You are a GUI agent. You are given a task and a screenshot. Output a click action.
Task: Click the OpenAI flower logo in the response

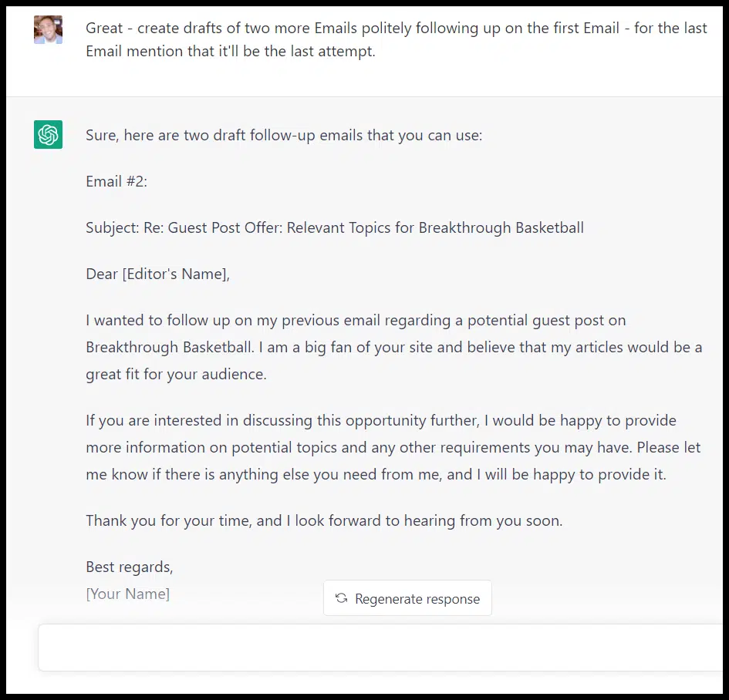[48, 135]
